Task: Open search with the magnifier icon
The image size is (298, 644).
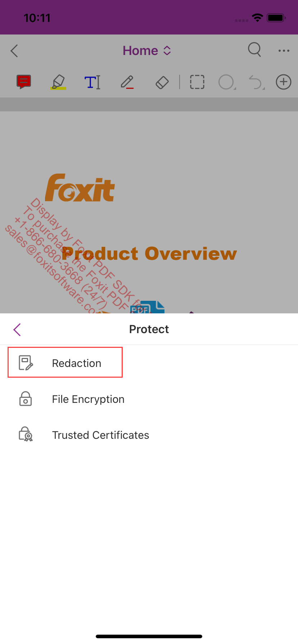Action: tap(254, 50)
